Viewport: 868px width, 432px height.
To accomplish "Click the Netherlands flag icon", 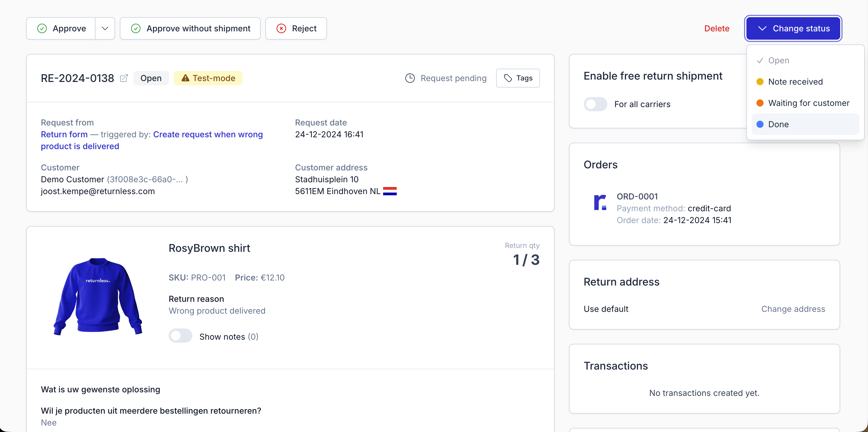I will pos(390,191).
